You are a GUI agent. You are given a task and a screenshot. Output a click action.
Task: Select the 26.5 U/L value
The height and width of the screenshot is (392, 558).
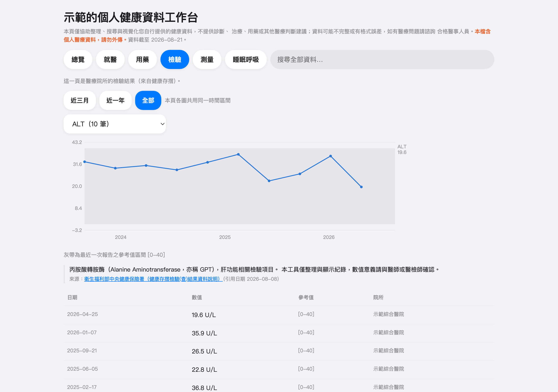[204, 351]
